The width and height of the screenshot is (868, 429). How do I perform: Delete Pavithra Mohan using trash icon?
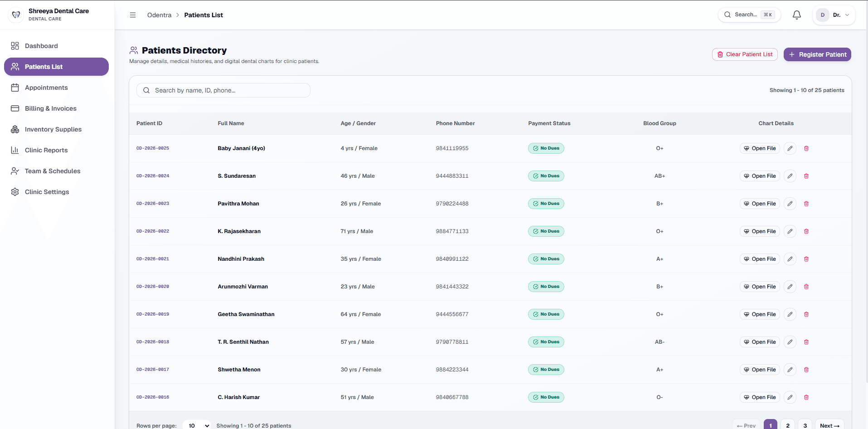pyautogui.click(x=806, y=204)
